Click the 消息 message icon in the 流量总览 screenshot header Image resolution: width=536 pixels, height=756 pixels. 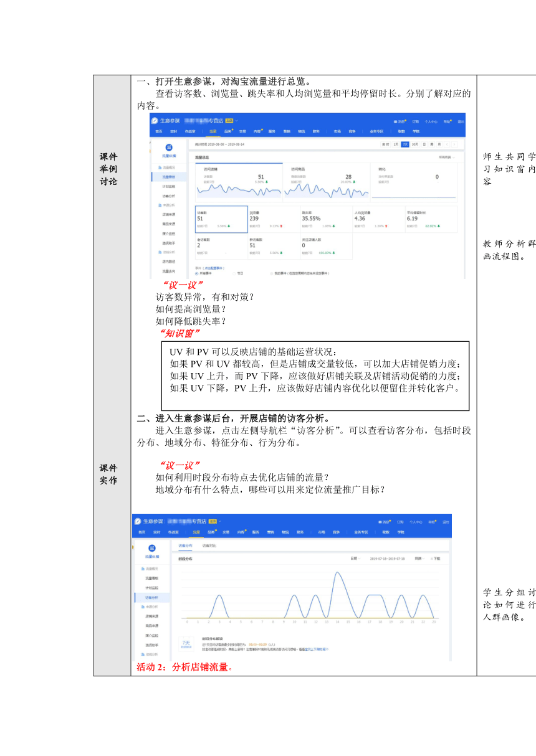[x=395, y=121]
